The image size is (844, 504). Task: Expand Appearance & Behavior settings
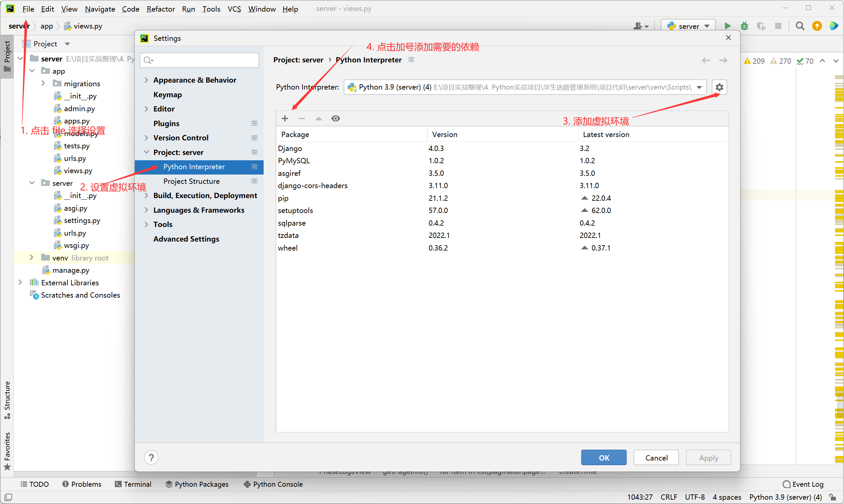pos(146,80)
